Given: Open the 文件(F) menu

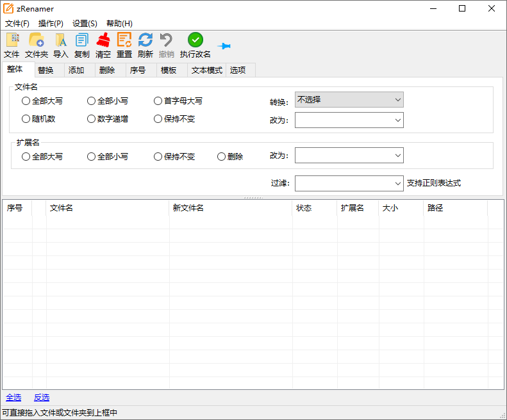Looking at the screenshot, I should coord(17,24).
